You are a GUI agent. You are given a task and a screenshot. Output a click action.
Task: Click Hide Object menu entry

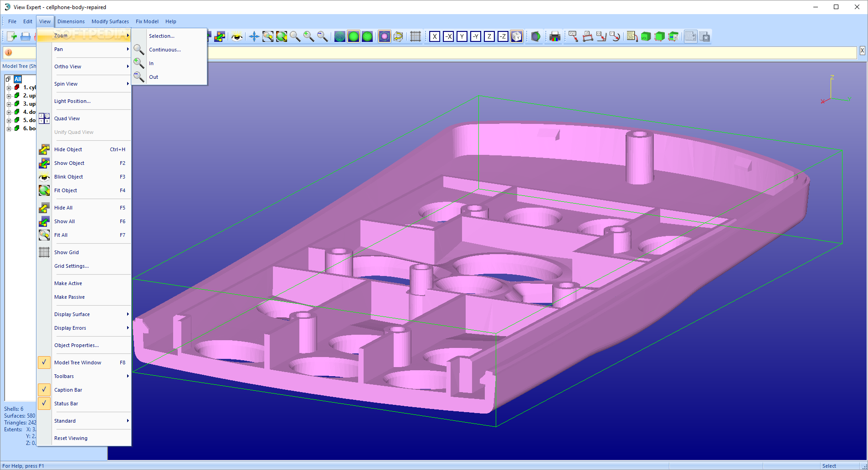[84, 149]
